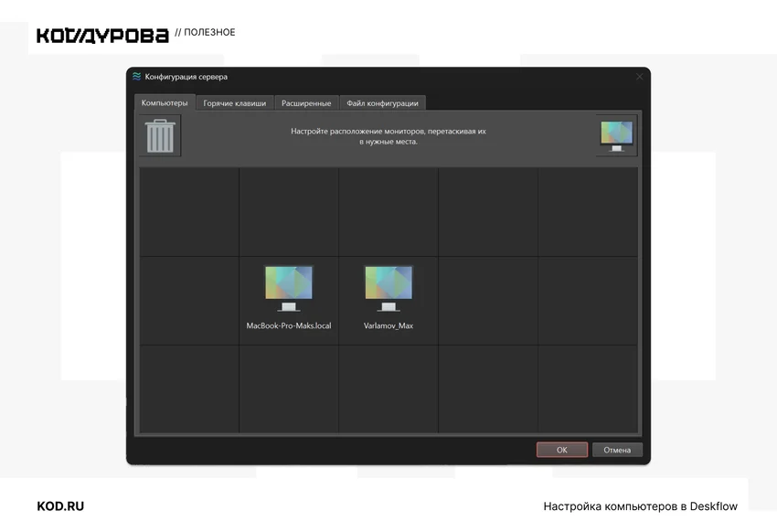Click the trash can icon
The width and height of the screenshot is (777, 532).
point(160,135)
